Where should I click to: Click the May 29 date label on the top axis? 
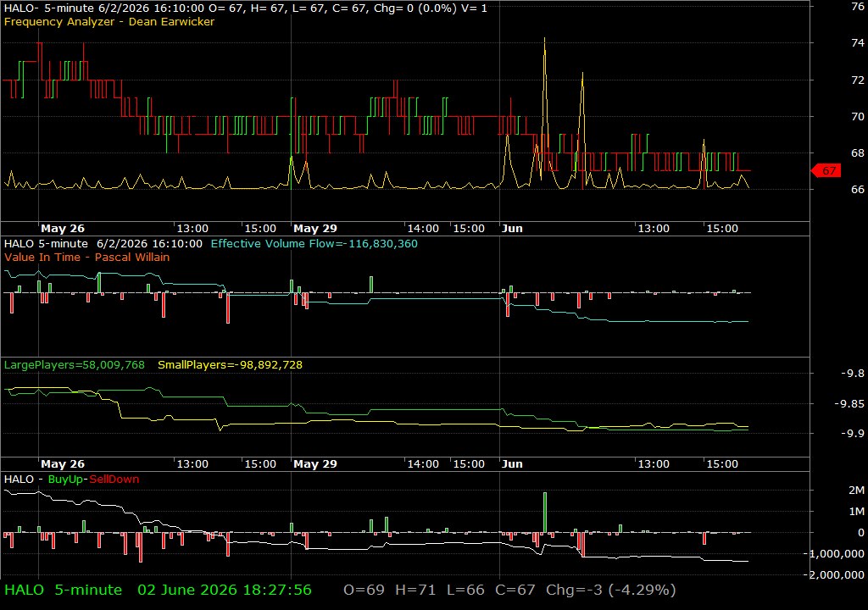(315, 229)
